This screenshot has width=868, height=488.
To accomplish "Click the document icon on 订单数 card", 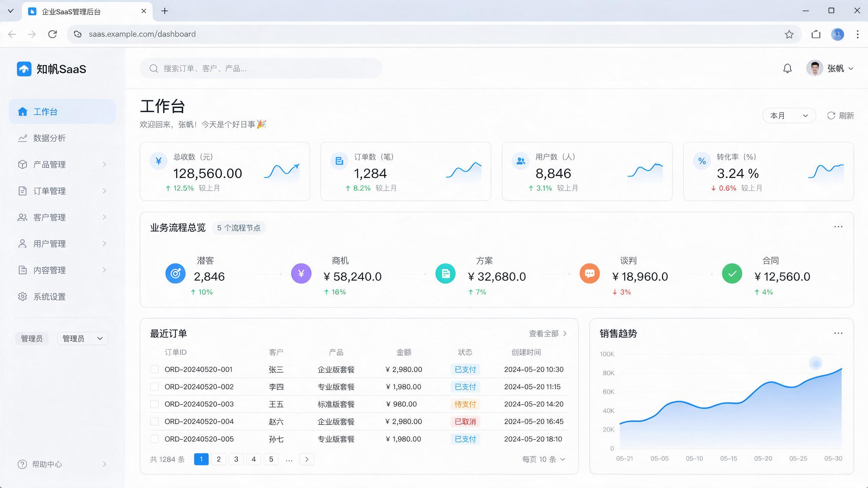I will pyautogui.click(x=339, y=161).
